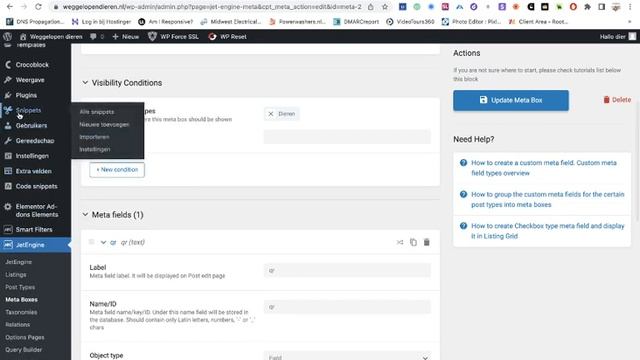Toggle the qr field drag handle
Viewport: 640px width, 360px height.
[91, 242]
